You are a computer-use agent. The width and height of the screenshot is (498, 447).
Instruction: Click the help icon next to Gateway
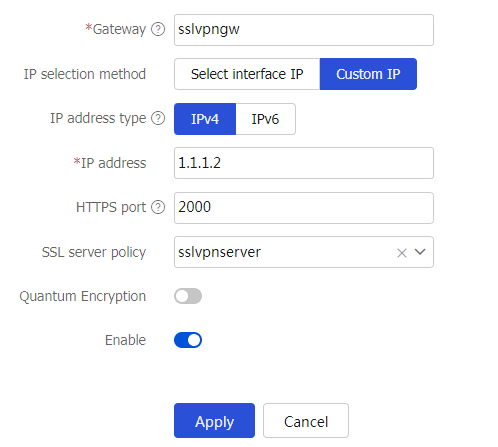(x=158, y=29)
